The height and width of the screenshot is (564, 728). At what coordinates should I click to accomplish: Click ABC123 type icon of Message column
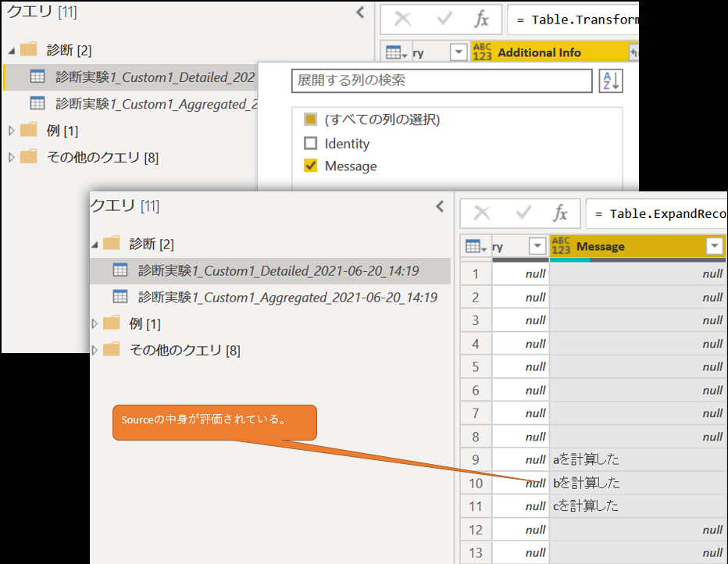[x=561, y=246]
